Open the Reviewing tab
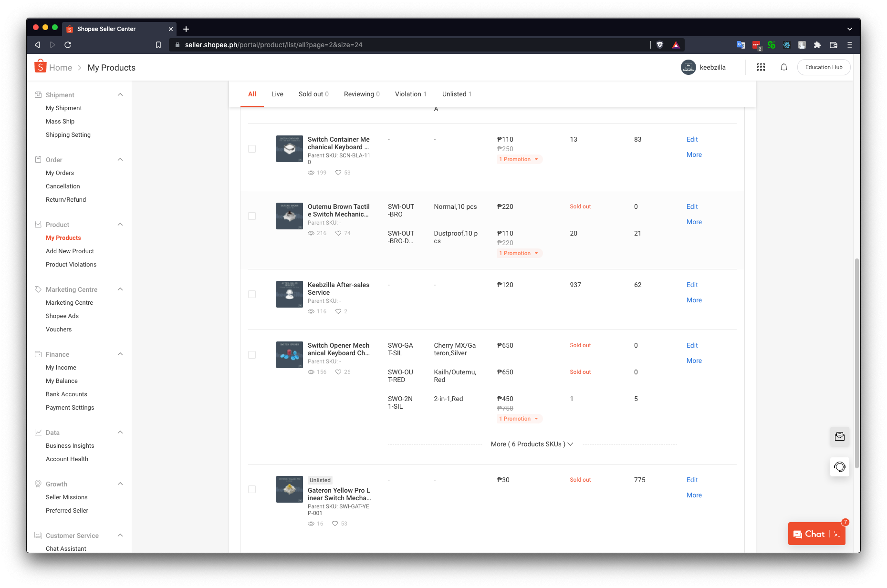Image resolution: width=887 pixels, height=588 pixels. [x=362, y=94]
